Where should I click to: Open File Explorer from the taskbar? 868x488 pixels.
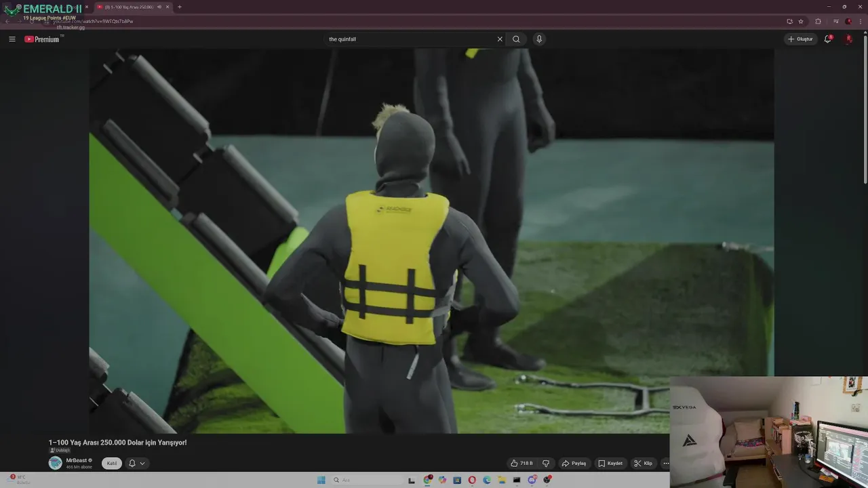tap(502, 480)
